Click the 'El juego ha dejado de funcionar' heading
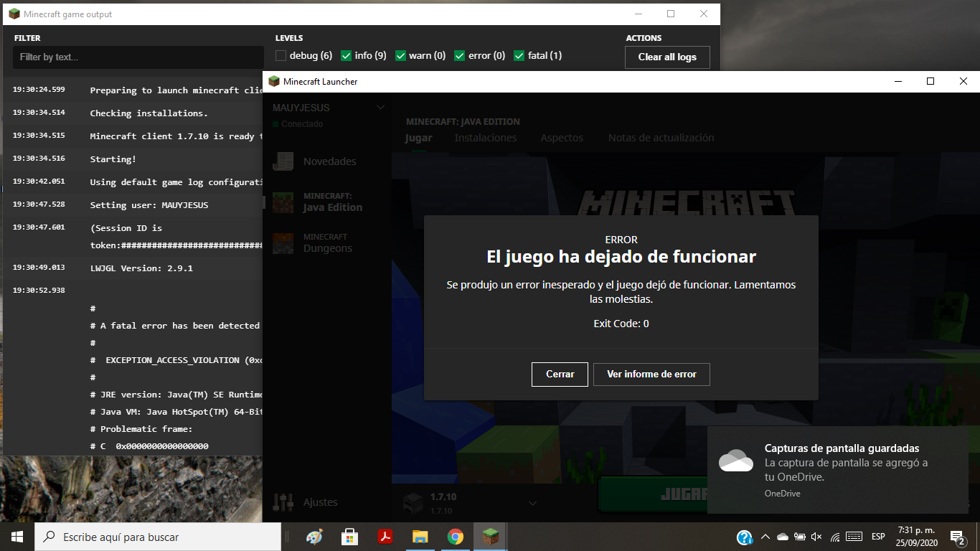This screenshot has height=551, width=980. [621, 256]
